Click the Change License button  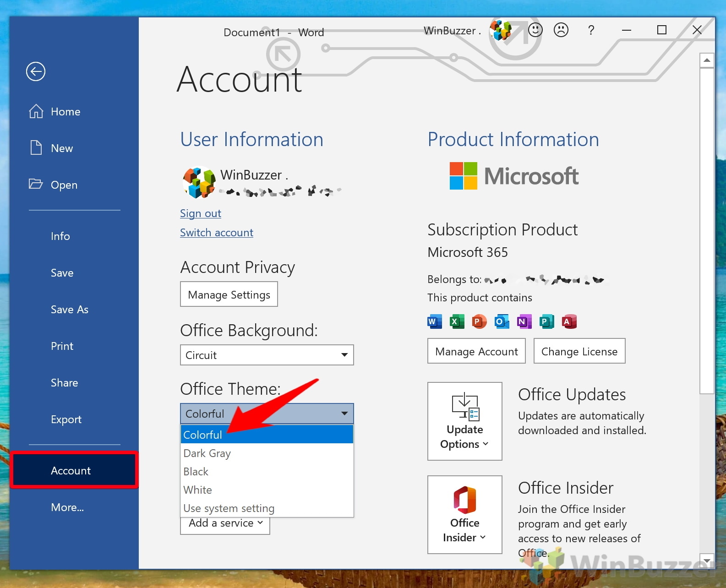tap(579, 351)
